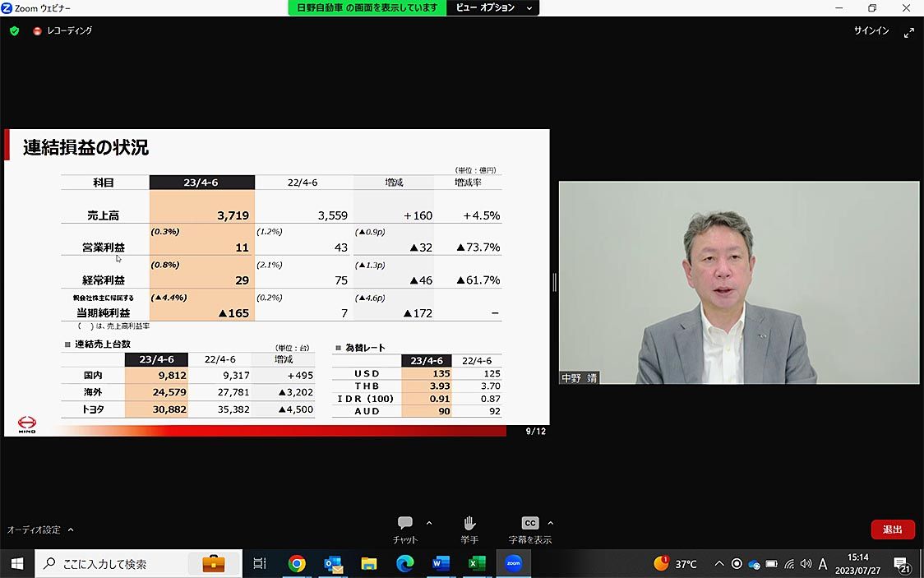The width and height of the screenshot is (924, 578).
Task: Click the divider handle beside the shared screen
Action: pos(554,282)
